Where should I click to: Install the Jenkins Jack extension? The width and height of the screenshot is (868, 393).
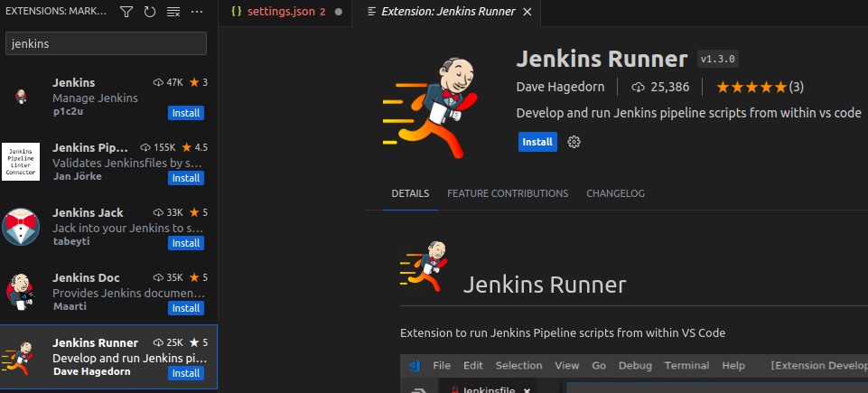186,243
